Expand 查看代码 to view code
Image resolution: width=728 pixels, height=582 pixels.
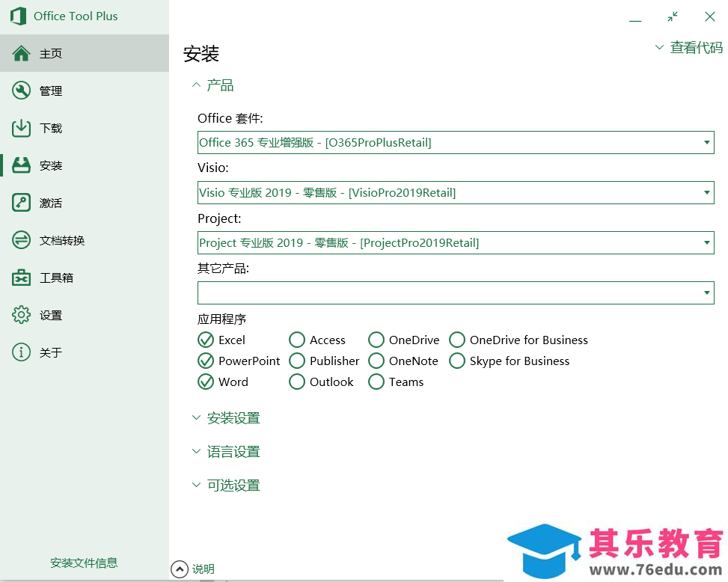(x=689, y=47)
